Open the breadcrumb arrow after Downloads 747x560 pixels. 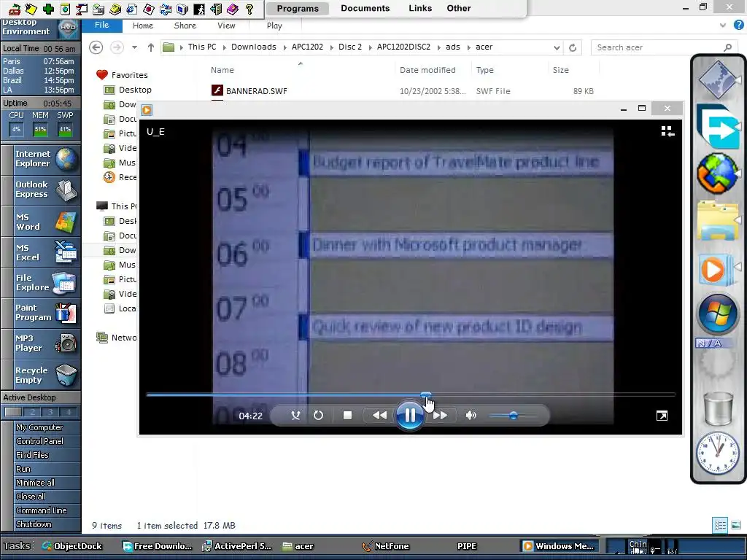[x=285, y=47]
